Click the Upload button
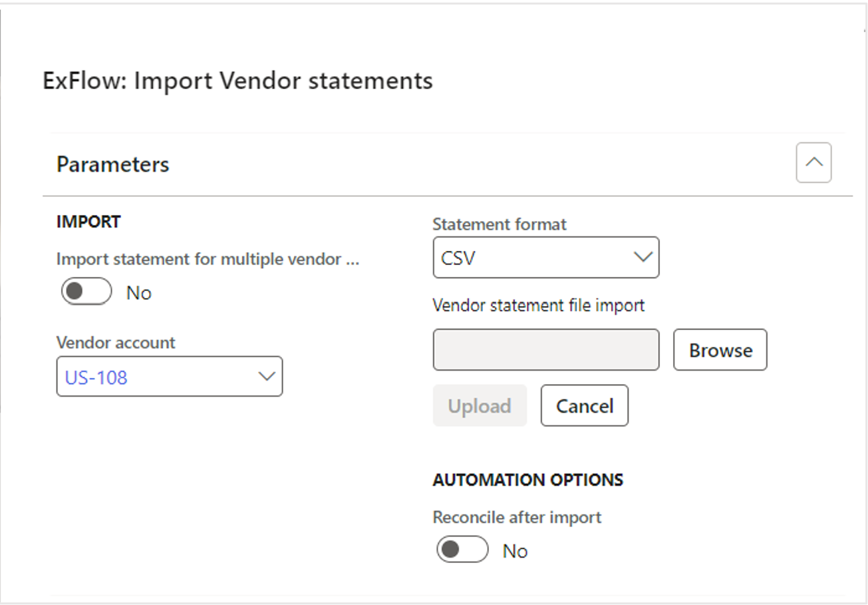Image resolution: width=868 pixels, height=605 pixels. pos(480,405)
